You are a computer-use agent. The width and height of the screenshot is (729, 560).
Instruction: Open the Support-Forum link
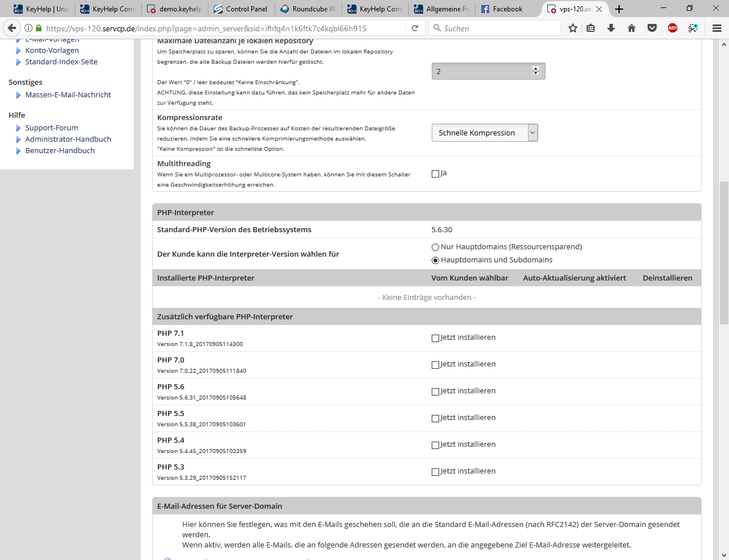(51, 128)
